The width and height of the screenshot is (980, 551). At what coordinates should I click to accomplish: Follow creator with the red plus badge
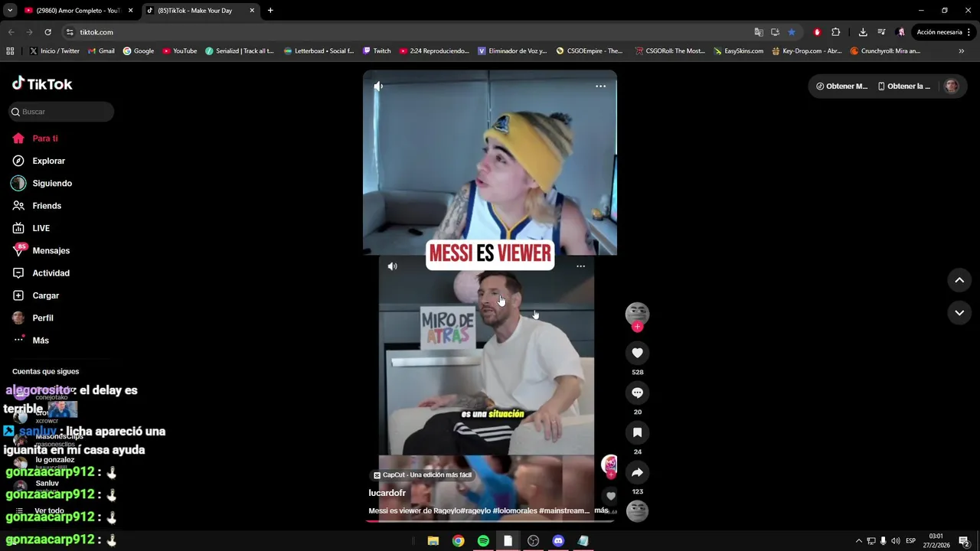click(637, 327)
